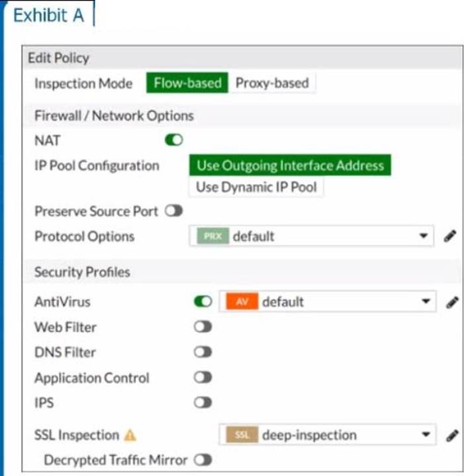Edit the AntiVirus default profile pencil icon

[451, 302]
